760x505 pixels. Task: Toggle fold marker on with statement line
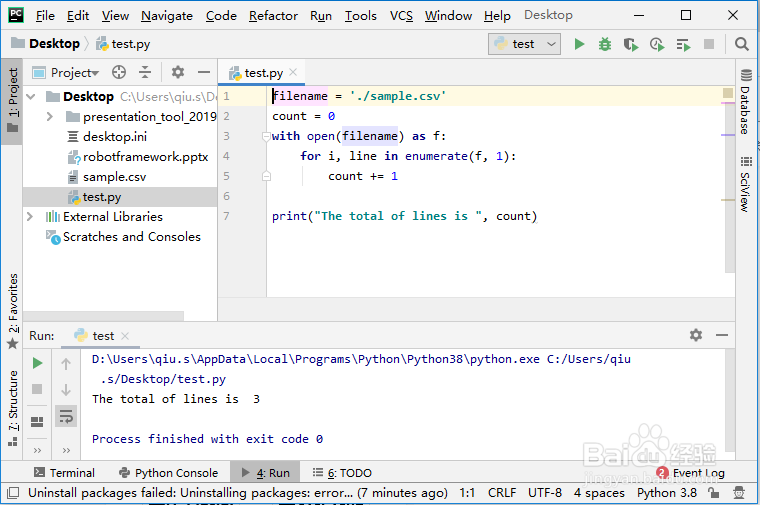click(266, 137)
